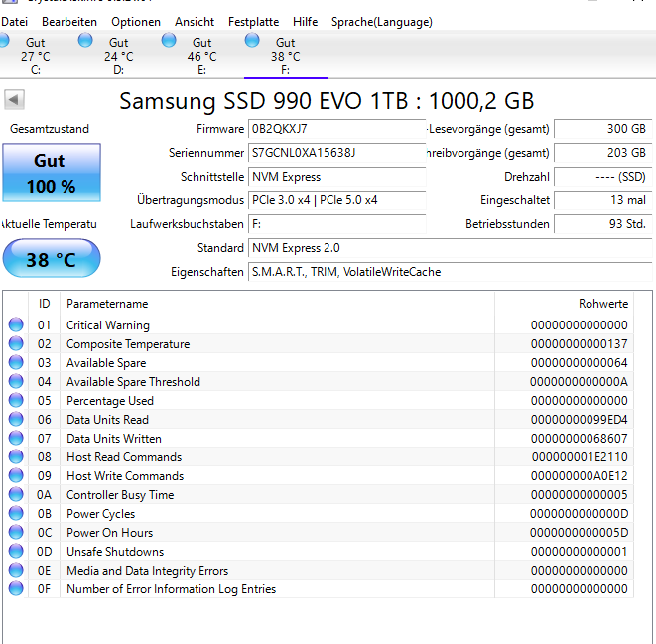The height and width of the screenshot is (644, 656).
Task: Click the Eingeschaltet 13 mal value
Action: coord(602,200)
